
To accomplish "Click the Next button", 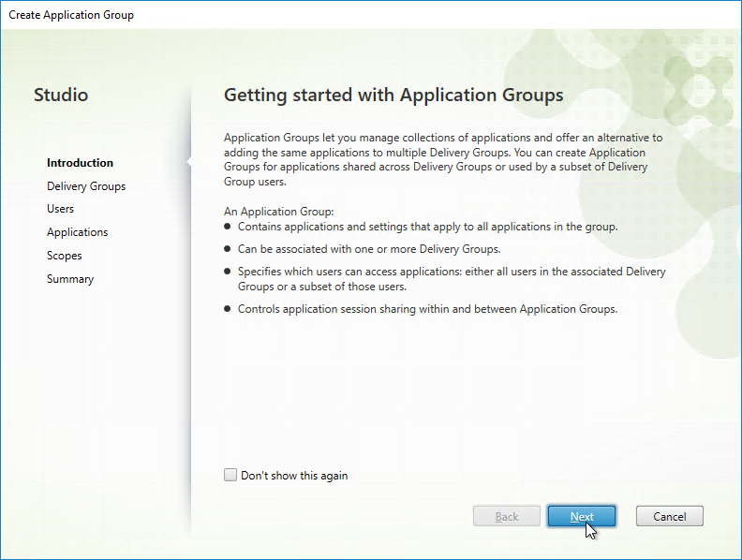I will (x=582, y=516).
